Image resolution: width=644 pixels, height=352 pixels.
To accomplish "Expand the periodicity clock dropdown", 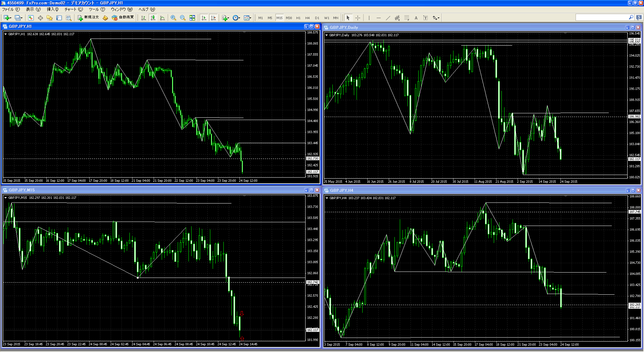I will tap(236, 18).
